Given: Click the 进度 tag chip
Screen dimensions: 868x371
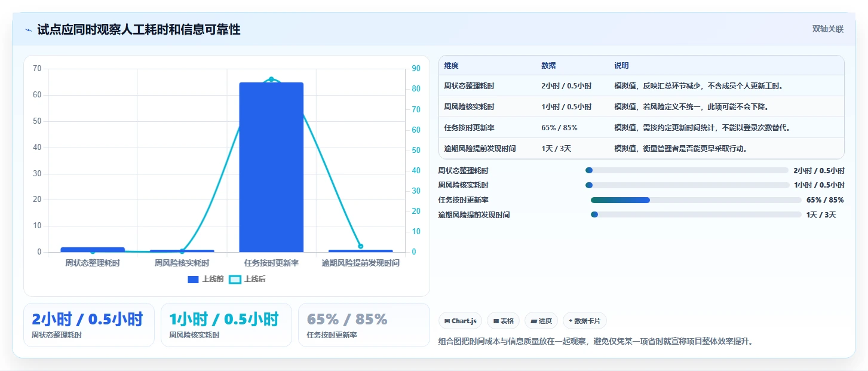Looking at the screenshot, I should [x=541, y=321].
